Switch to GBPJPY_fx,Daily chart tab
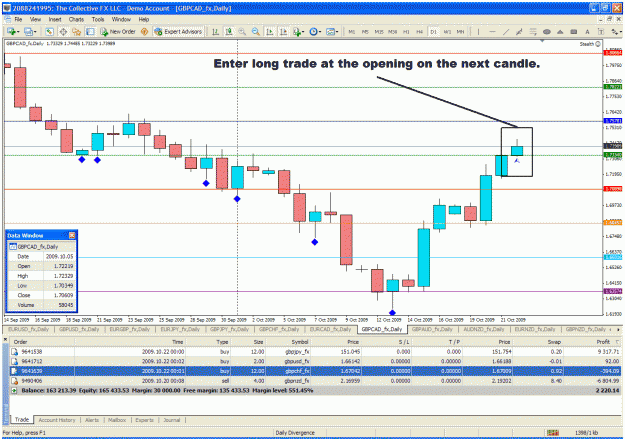The height and width of the screenshot is (439, 625). coord(229,329)
